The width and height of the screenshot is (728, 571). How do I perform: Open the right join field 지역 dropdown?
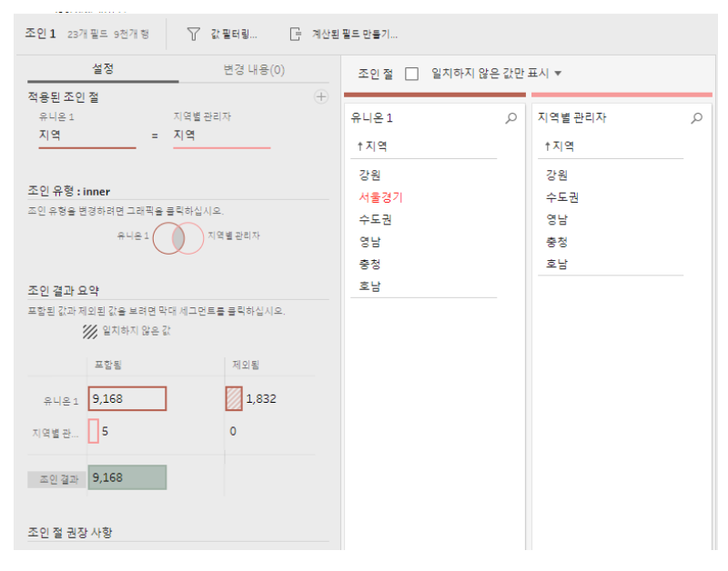(x=221, y=135)
